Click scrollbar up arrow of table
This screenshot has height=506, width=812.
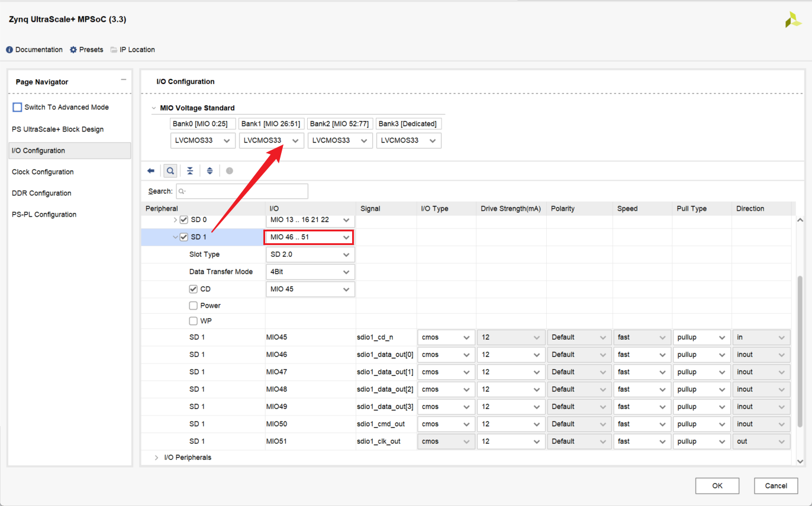coord(800,220)
